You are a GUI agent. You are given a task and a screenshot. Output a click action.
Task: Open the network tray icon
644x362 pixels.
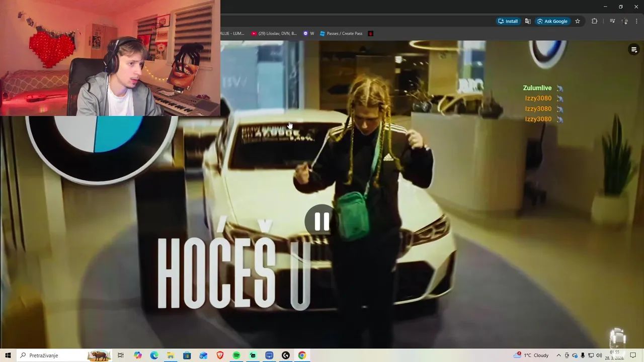591,355
